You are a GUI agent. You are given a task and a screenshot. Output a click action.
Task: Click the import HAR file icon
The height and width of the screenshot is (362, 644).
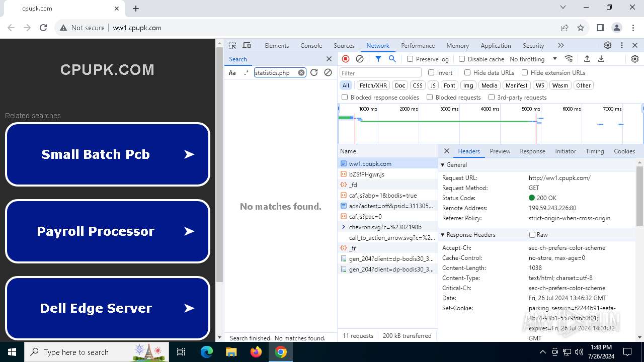(x=587, y=59)
